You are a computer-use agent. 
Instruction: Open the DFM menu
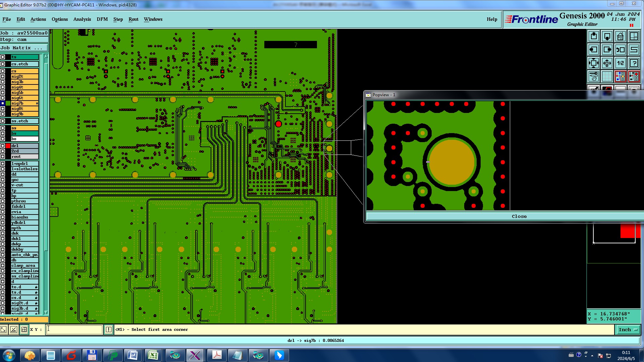[102, 19]
